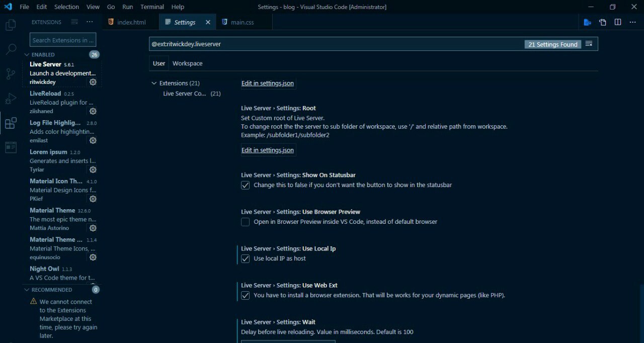Open Live Server extension manage gear
The width and height of the screenshot is (644, 343).
pos(93,82)
